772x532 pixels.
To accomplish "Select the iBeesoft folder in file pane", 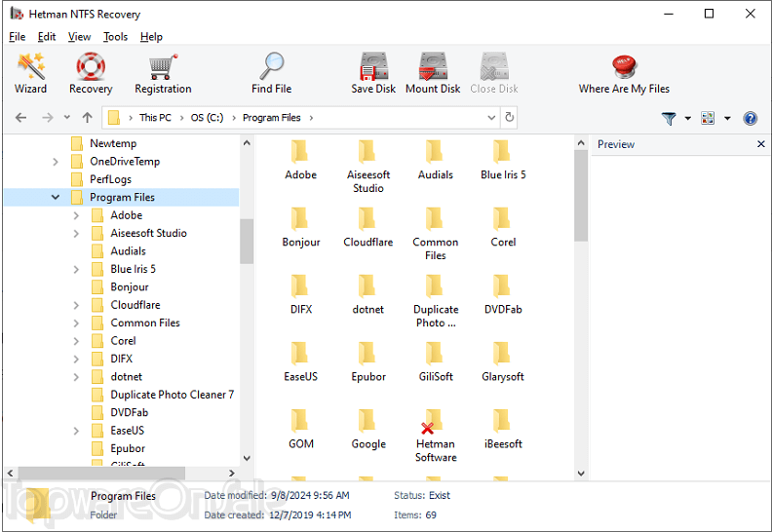I will coord(503,429).
